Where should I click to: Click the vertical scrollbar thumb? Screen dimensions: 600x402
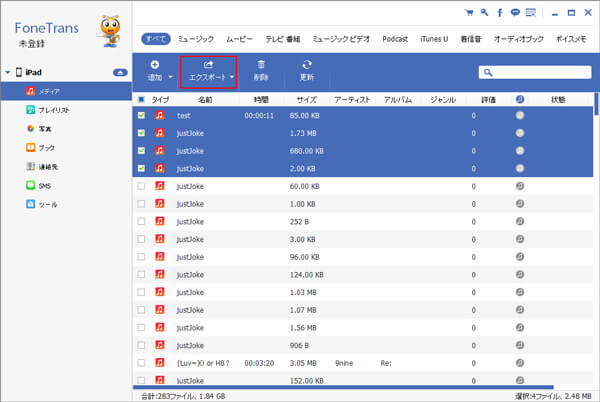tap(596, 103)
